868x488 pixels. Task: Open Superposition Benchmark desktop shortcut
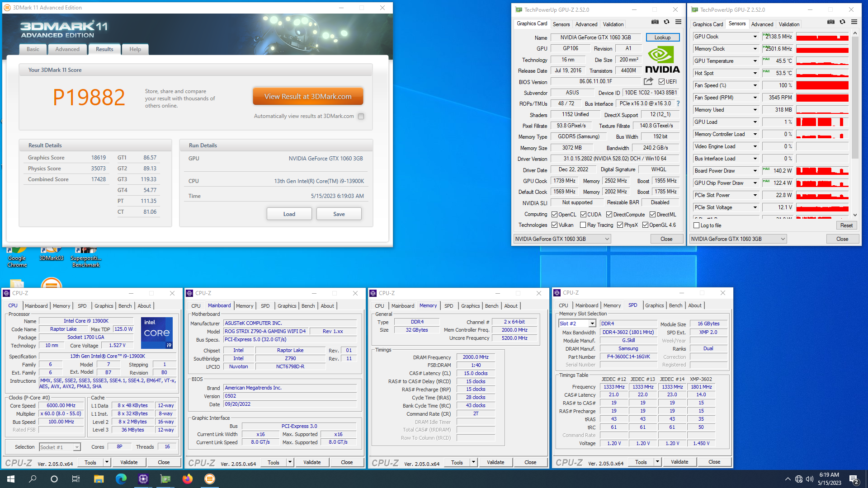tap(86, 258)
